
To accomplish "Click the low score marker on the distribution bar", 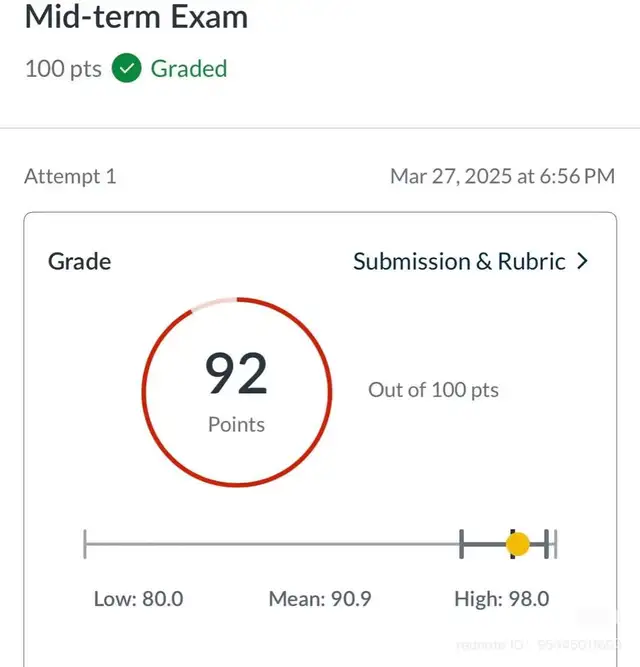I will [461, 544].
